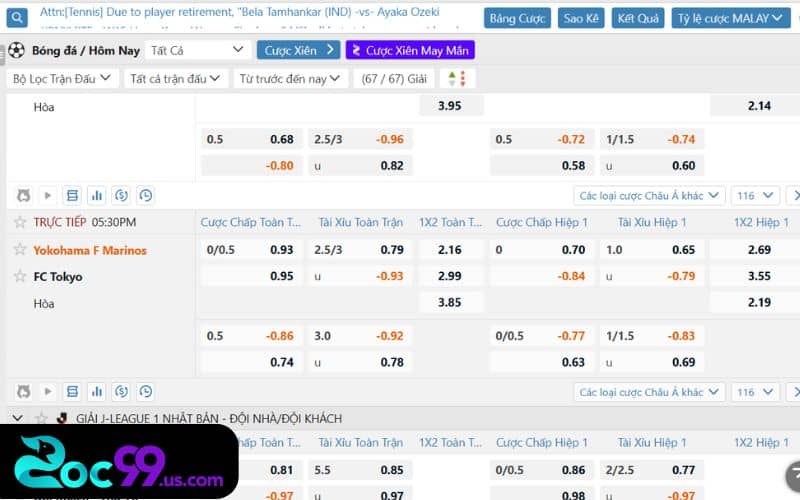Click the up/down sort arrows icon

[x=456, y=78]
